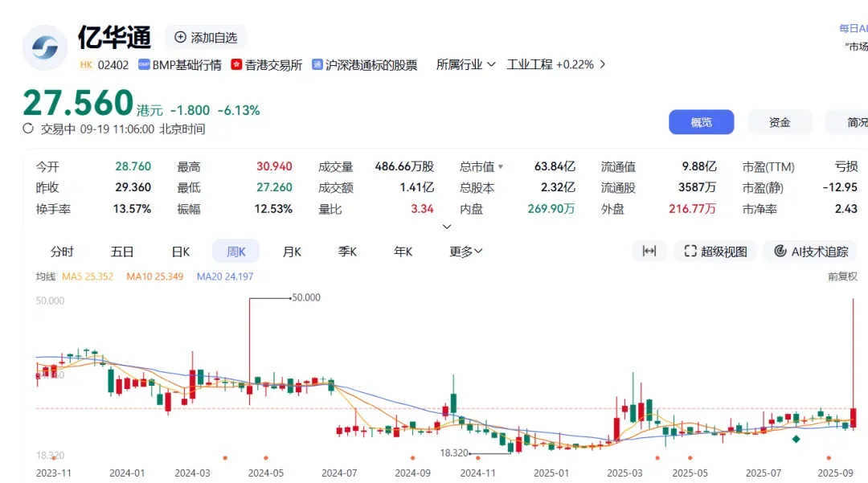
Task: Expand more quote data chevron
Action: [447, 227]
